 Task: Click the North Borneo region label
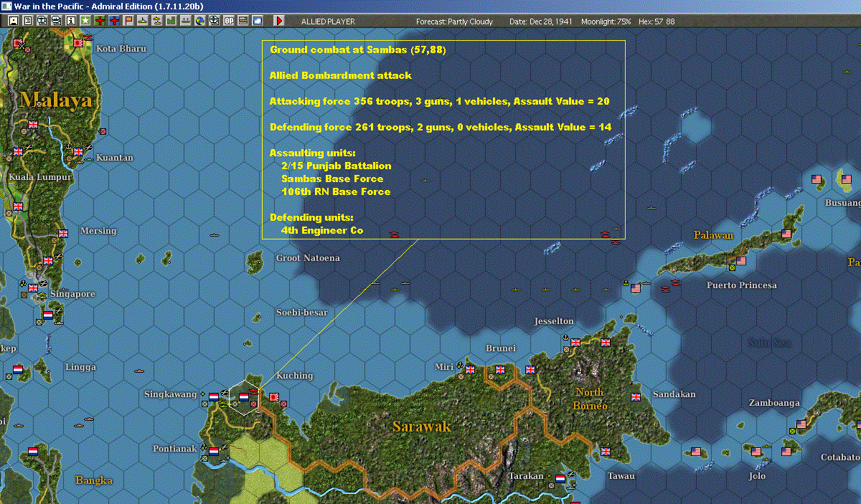590,399
